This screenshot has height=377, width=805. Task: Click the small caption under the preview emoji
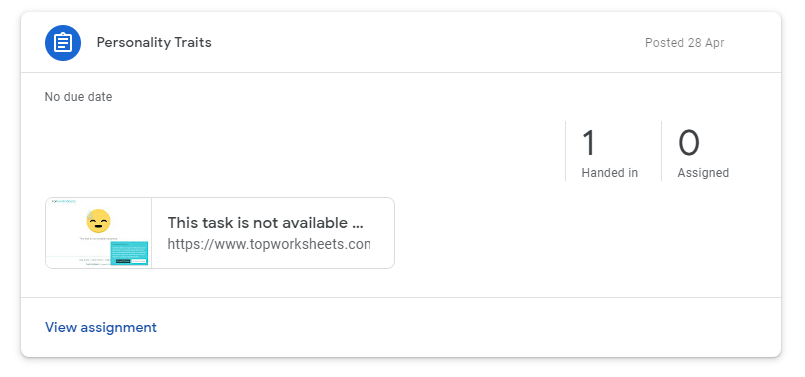point(98,239)
